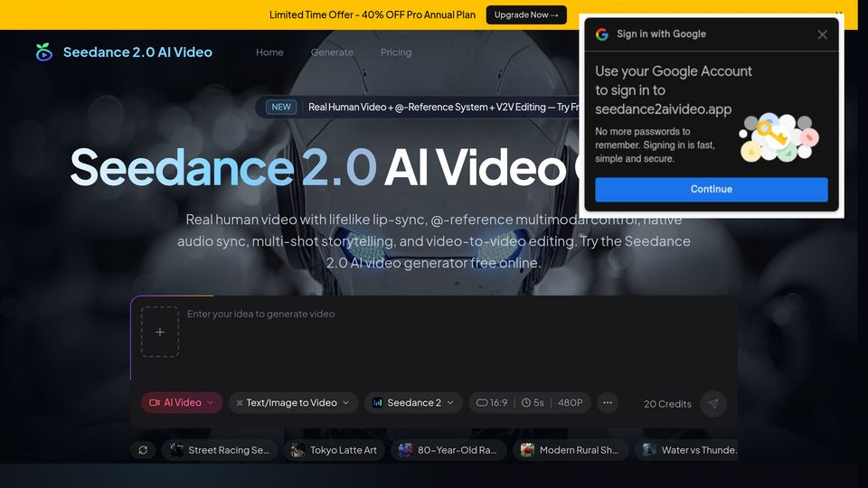Change the 480P resolution setting
Screen dimensions: 868x488
click(571, 403)
